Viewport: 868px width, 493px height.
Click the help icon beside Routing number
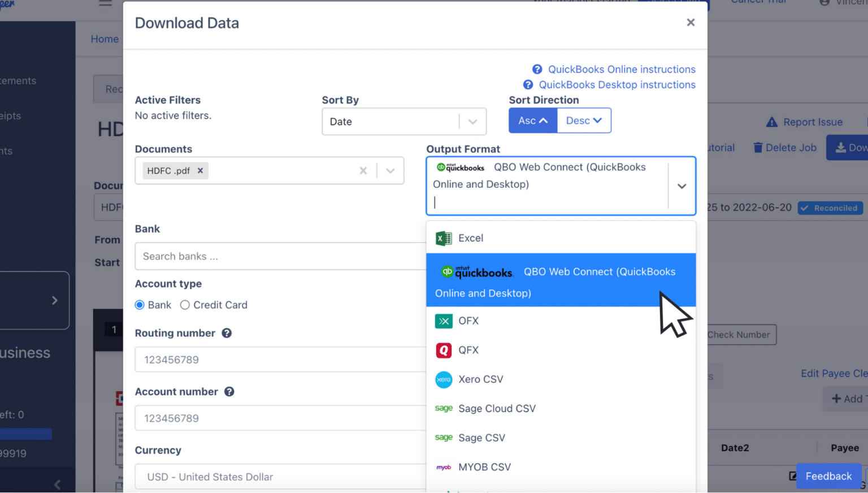[x=227, y=333]
